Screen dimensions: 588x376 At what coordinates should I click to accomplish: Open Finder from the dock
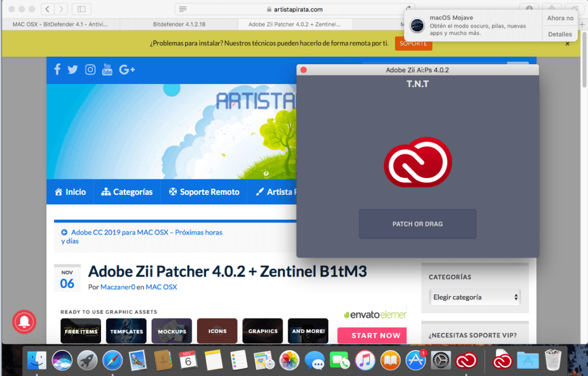(37, 360)
